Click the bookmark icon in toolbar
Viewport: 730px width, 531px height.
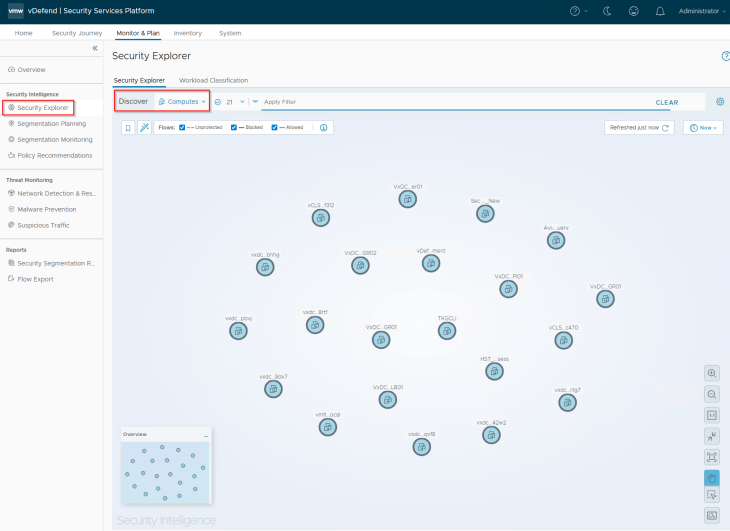tap(128, 128)
